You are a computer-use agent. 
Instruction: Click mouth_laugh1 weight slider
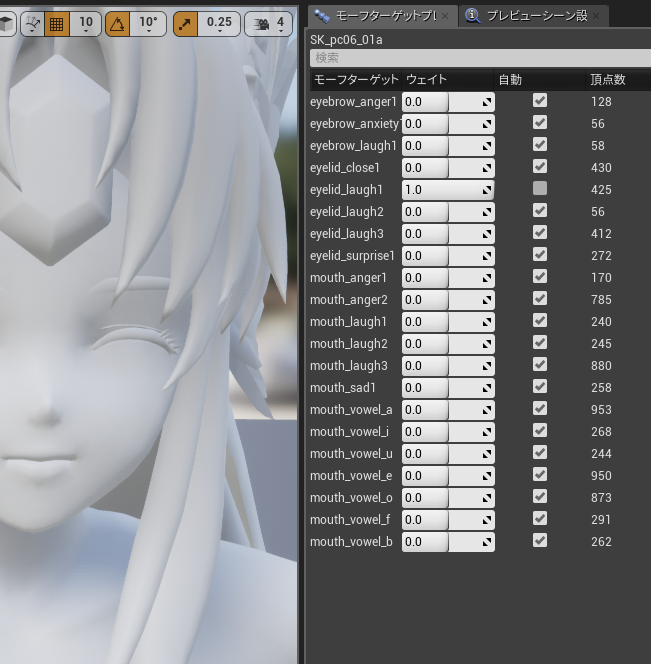point(448,322)
